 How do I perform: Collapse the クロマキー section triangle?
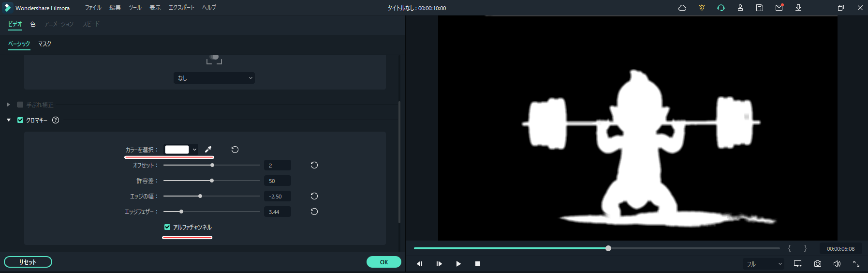click(x=9, y=120)
